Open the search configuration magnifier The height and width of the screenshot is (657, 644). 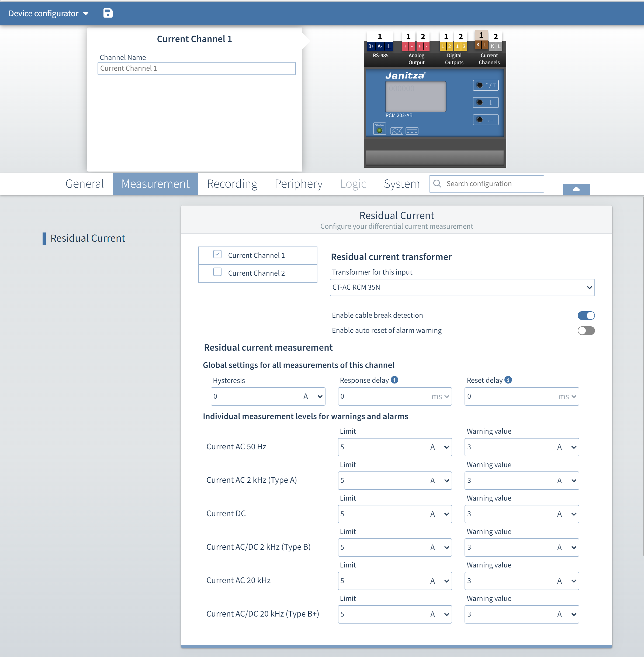437,184
